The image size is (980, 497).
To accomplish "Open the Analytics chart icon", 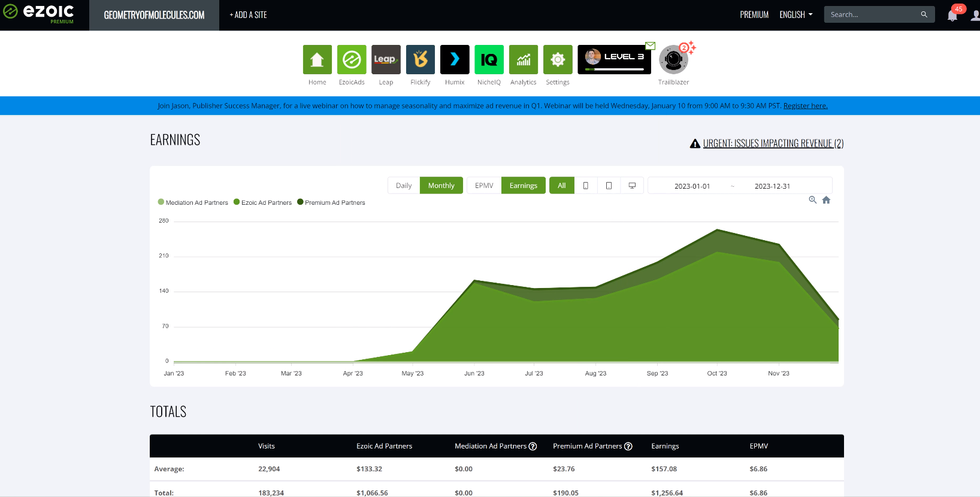I will coord(524,59).
